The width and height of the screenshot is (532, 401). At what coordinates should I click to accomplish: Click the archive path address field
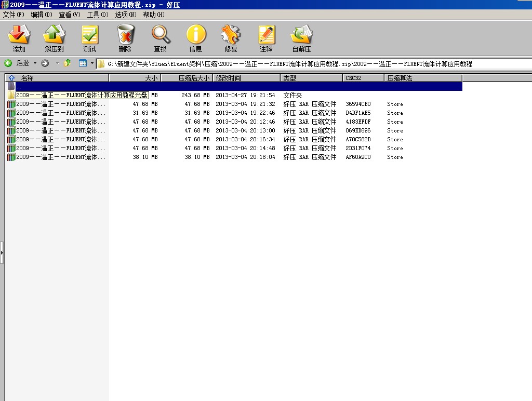point(312,64)
